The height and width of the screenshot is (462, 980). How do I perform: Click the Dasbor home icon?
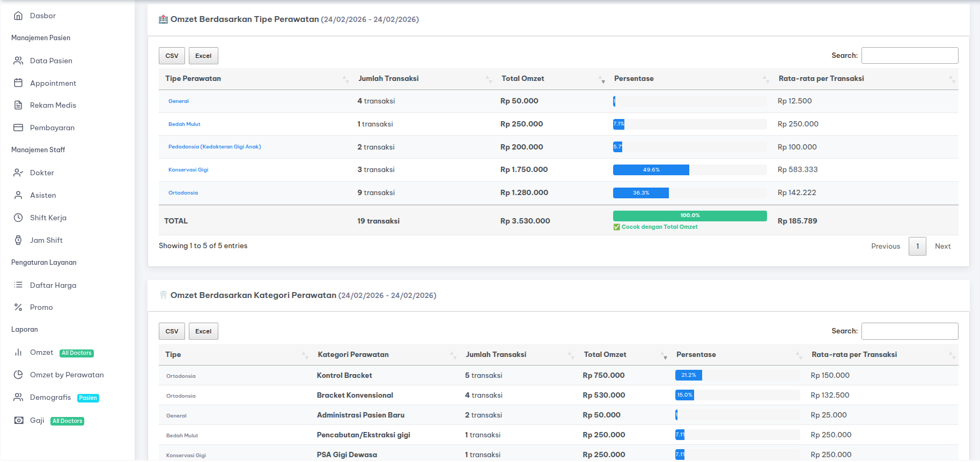pos(18,16)
